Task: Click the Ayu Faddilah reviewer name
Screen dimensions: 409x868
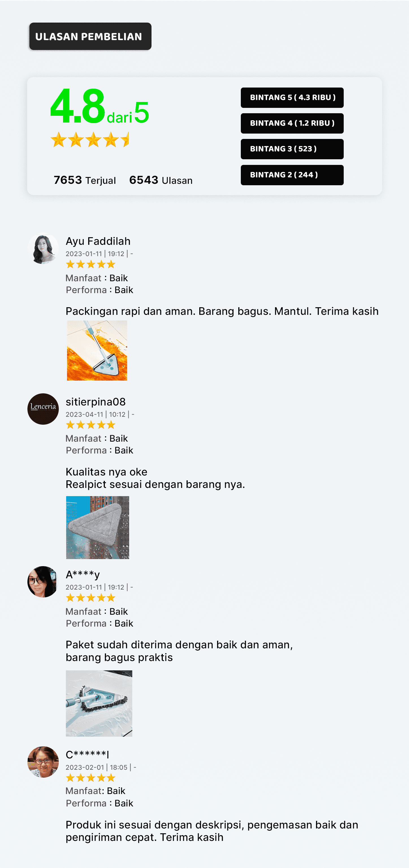Action: pos(98,241)
